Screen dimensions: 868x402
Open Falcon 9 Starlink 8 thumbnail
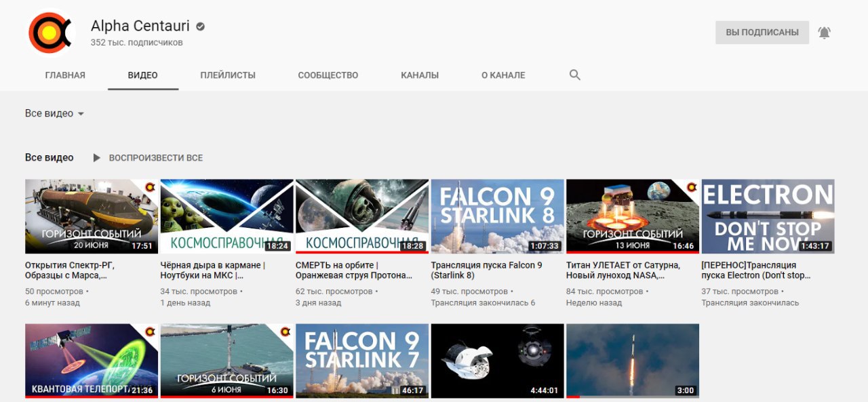497,216
